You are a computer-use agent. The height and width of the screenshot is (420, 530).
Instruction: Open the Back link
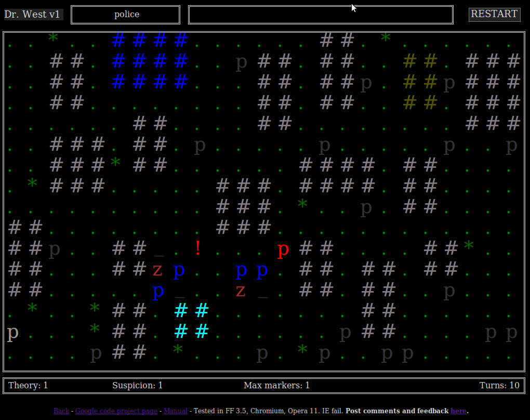[61, 411]
